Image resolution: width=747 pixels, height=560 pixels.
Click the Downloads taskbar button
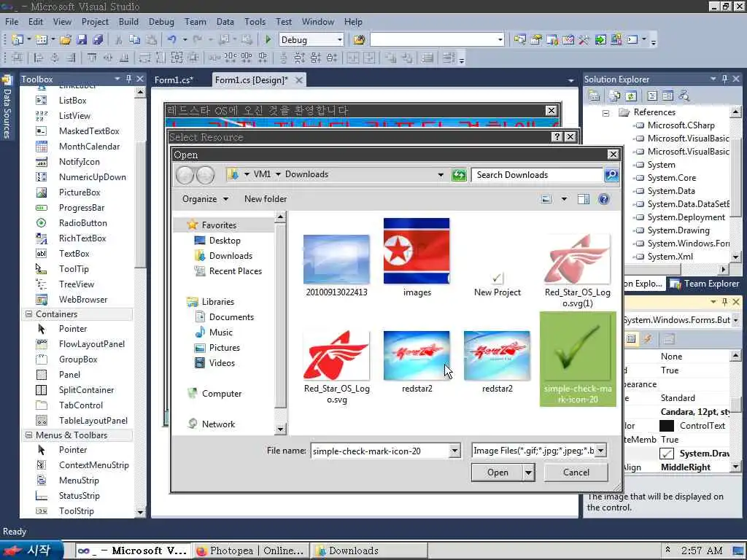coord(370,551)
